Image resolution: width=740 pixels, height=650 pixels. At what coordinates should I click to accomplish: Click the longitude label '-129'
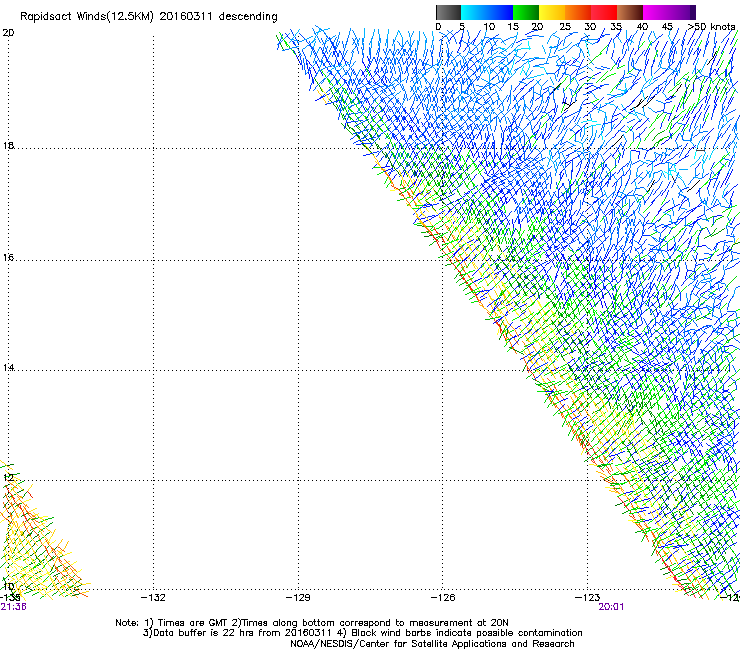click(298, 598)
